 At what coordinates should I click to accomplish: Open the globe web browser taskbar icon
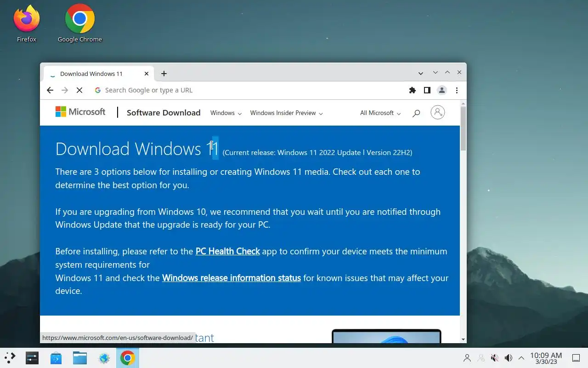pos(104,358)
